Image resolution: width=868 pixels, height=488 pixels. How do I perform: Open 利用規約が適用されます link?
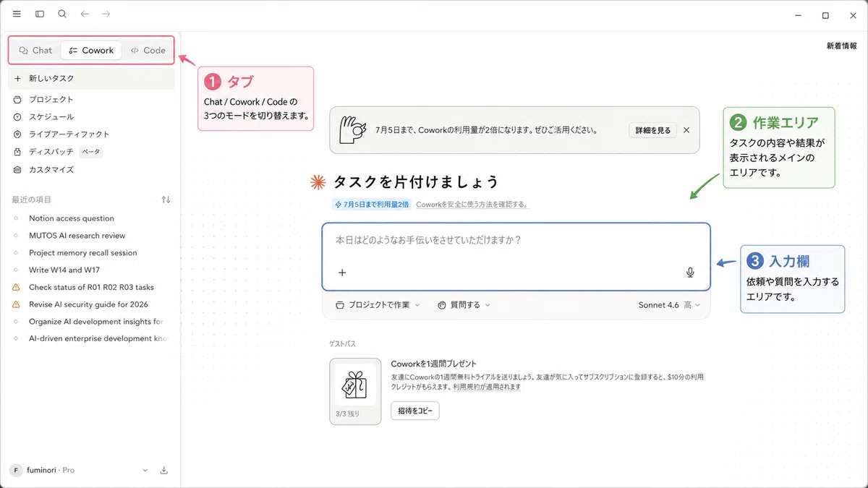(x=487, y=387)
